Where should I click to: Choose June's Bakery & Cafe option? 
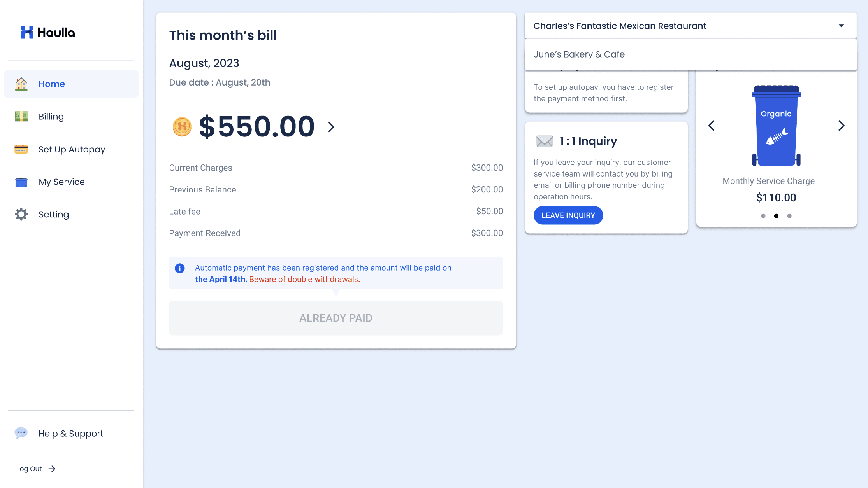[579, 54]
